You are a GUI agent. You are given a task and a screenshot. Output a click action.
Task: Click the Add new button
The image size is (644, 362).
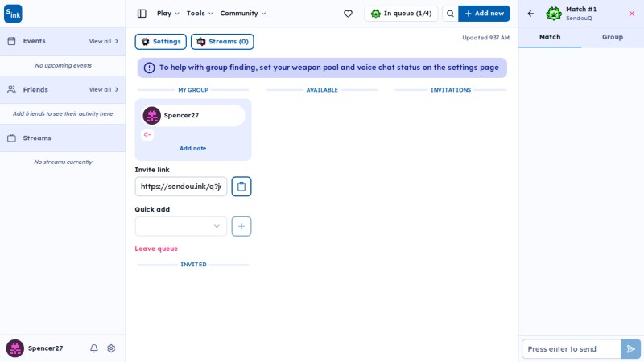click(x=485, y=14)
